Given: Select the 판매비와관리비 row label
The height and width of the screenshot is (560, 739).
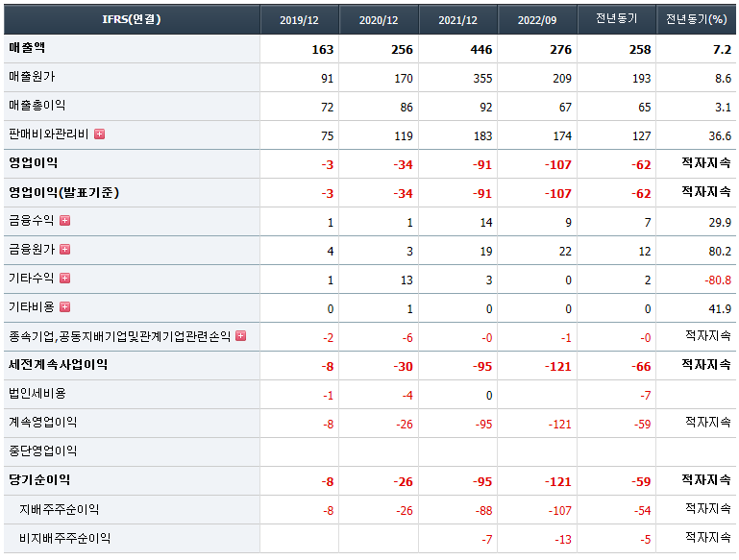Looking at the screenshot, I should click(49, 134).
